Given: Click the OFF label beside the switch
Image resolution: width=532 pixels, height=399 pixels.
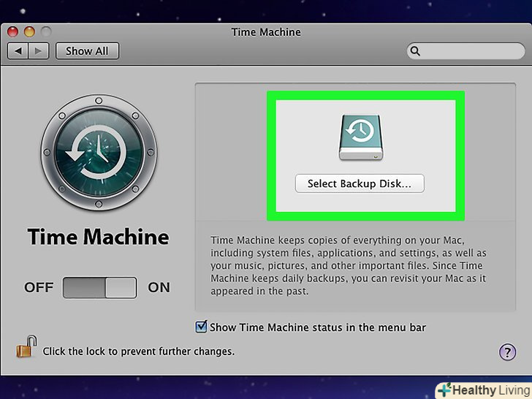Looking at the screenshot, I should point(39,288).
